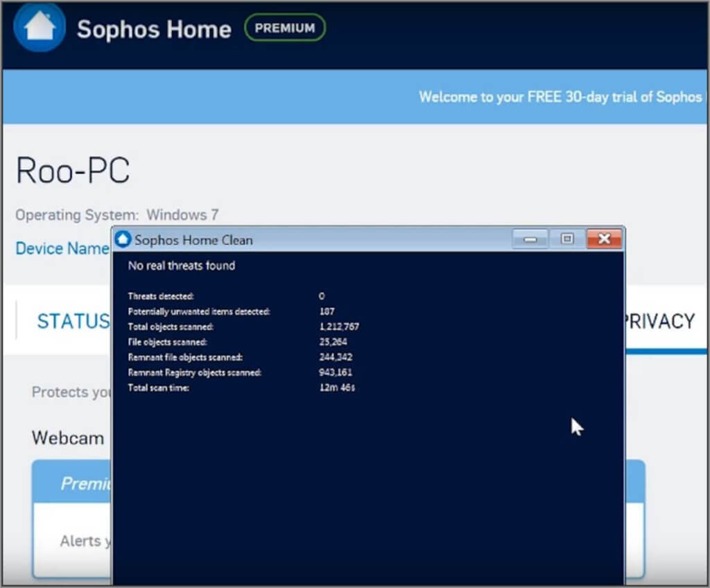Click the 'Total objects scanned:' label
This screenshot has width=710, height=588.
pyautogui.click(x=171, y=327)
